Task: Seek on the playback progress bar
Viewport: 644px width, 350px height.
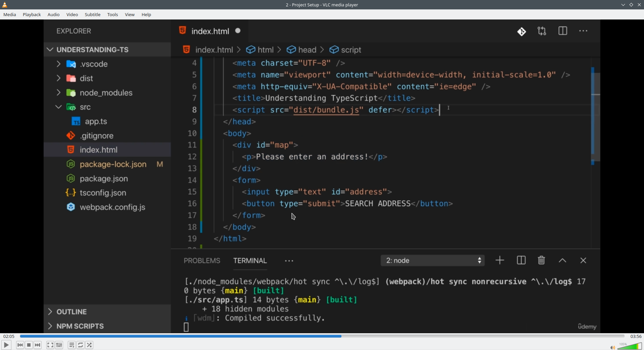Action: (322, 336)
